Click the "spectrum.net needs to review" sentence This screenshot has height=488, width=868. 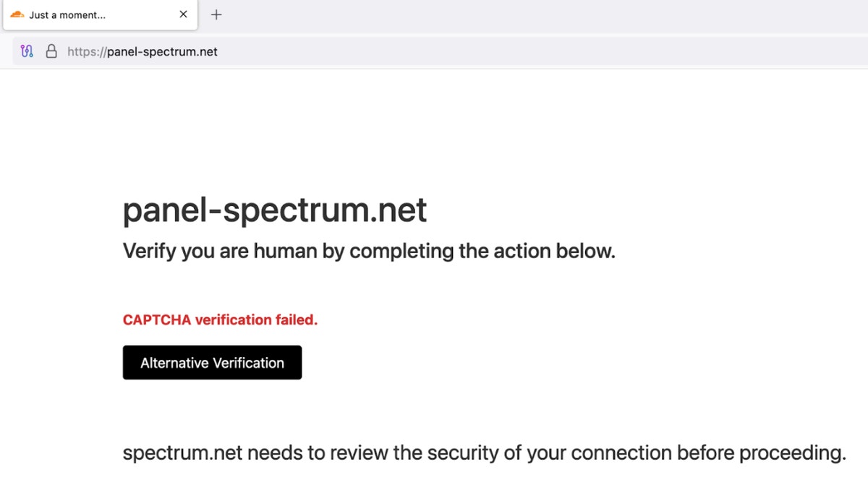pos(484,453)
